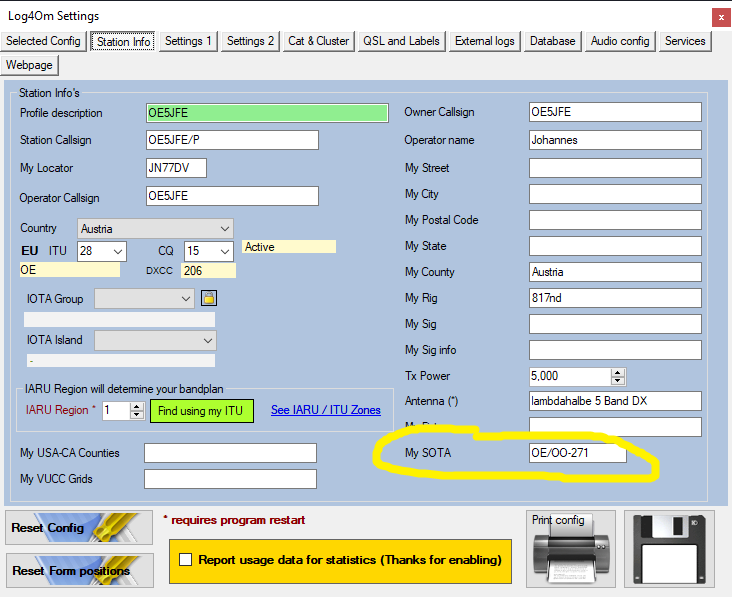Image resolution: width=732 pixels, height=597 pixels.
Task: Click the Antenna field
Action: [615, 401]
